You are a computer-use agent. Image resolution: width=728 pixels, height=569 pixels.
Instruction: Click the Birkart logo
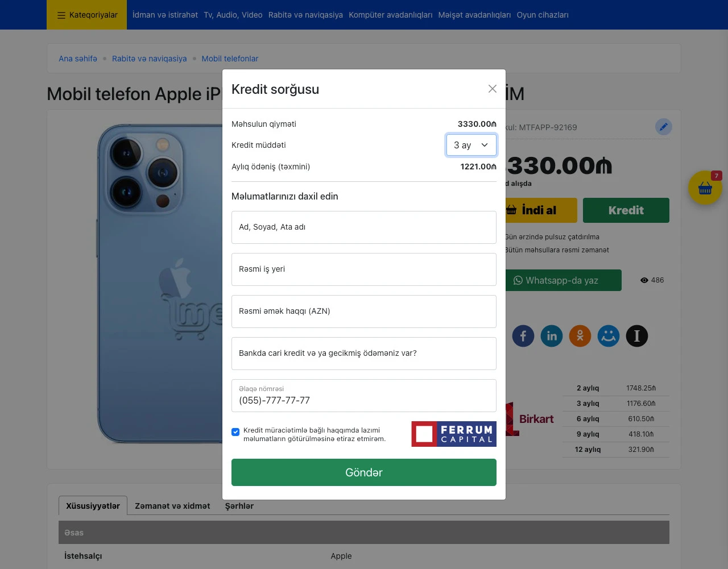[530, 419]
